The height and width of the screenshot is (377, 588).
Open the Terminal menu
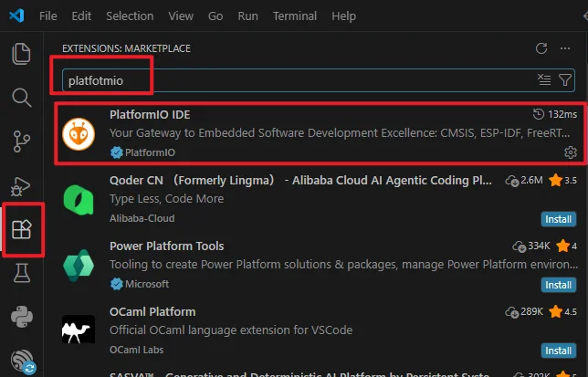click(x=295, y=16)
